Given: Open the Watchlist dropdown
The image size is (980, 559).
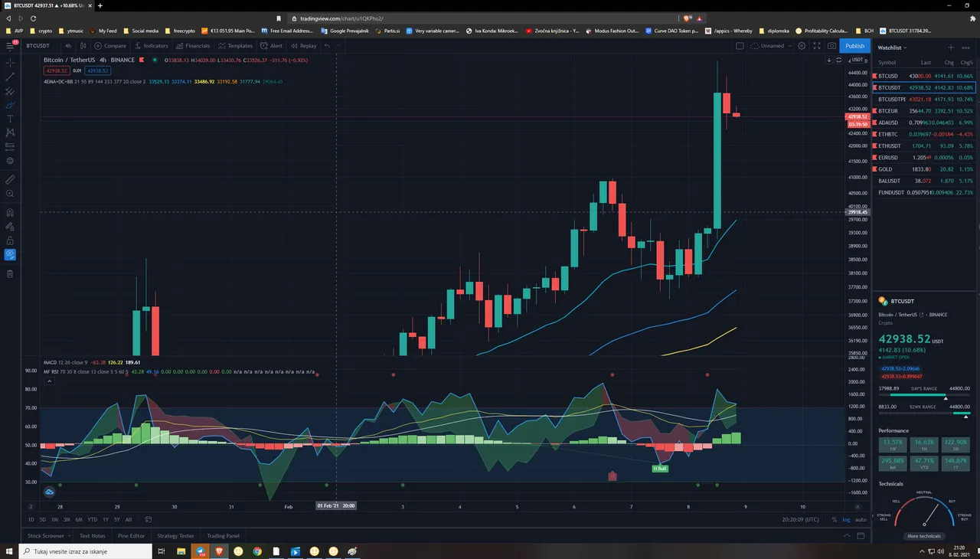Looking at the screenshot, I should [892, 47].
